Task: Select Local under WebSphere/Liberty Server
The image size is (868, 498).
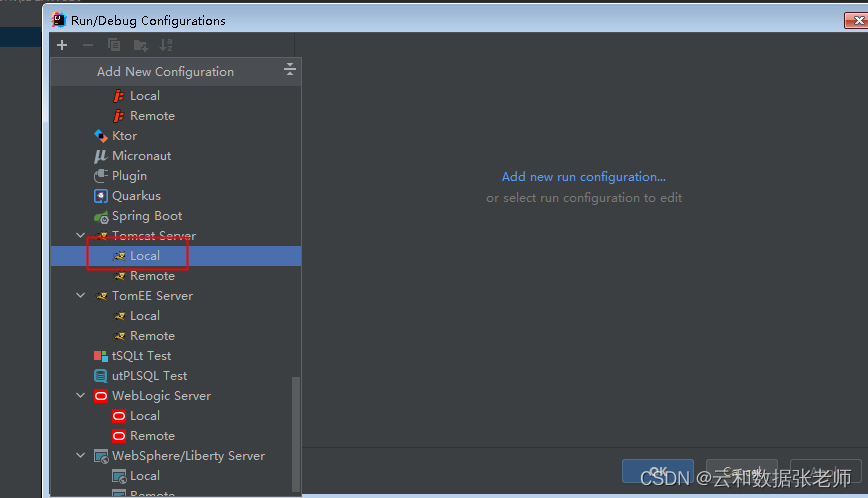Action: point(176,476)
